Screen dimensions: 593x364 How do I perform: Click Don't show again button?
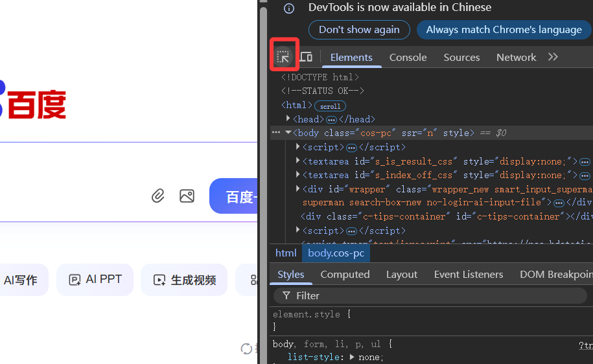pyautogui.click(x=359, y=30)
